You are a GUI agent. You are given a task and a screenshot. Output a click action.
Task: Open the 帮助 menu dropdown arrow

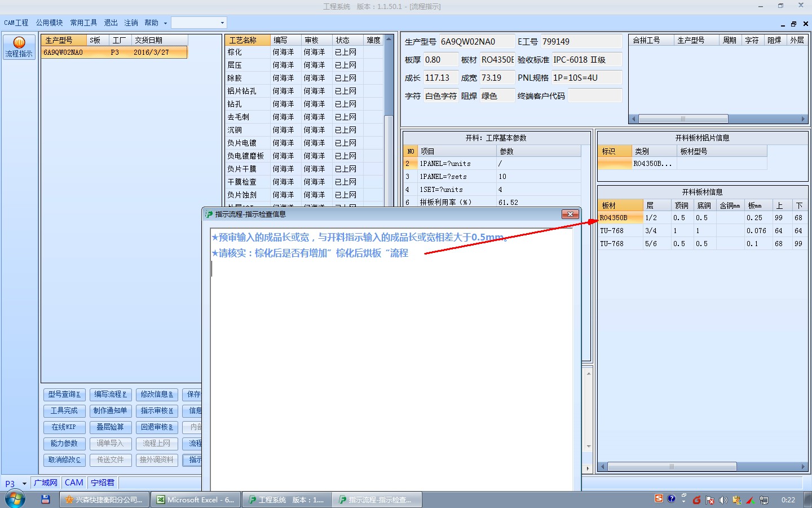(165, 23)
